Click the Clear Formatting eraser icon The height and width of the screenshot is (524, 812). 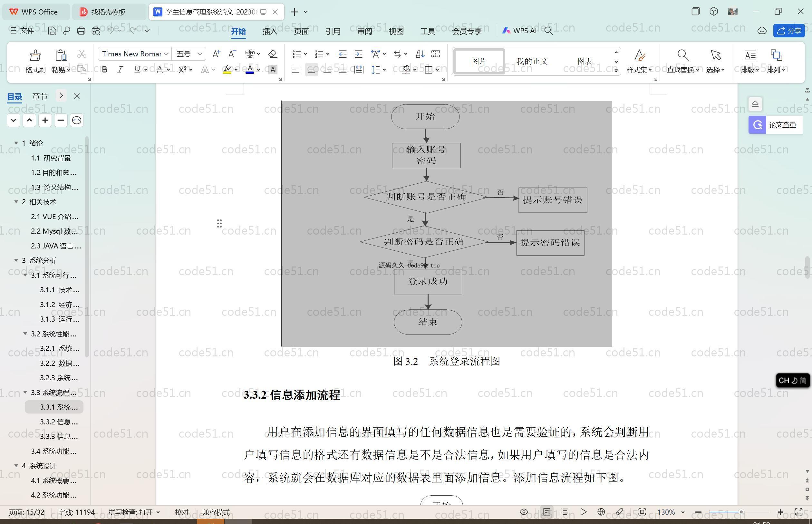tap(273, 54)
